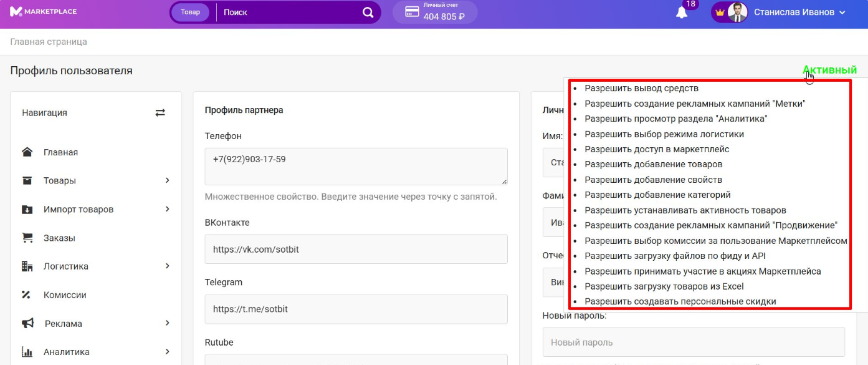Click the Реклама megaphone icon
The width and height of the screenshot is (868, 365).
[27, 323]
